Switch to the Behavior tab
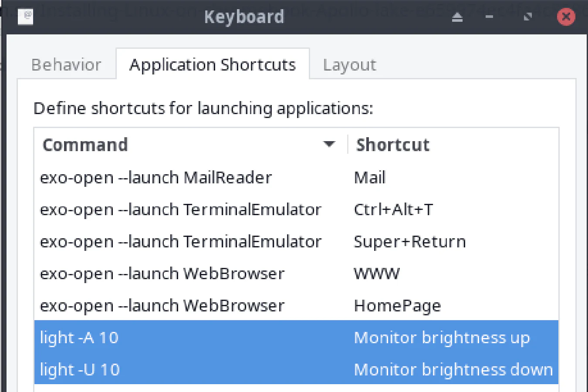The width and height of the screenshot is (588, 392). [x=66, y=64]
